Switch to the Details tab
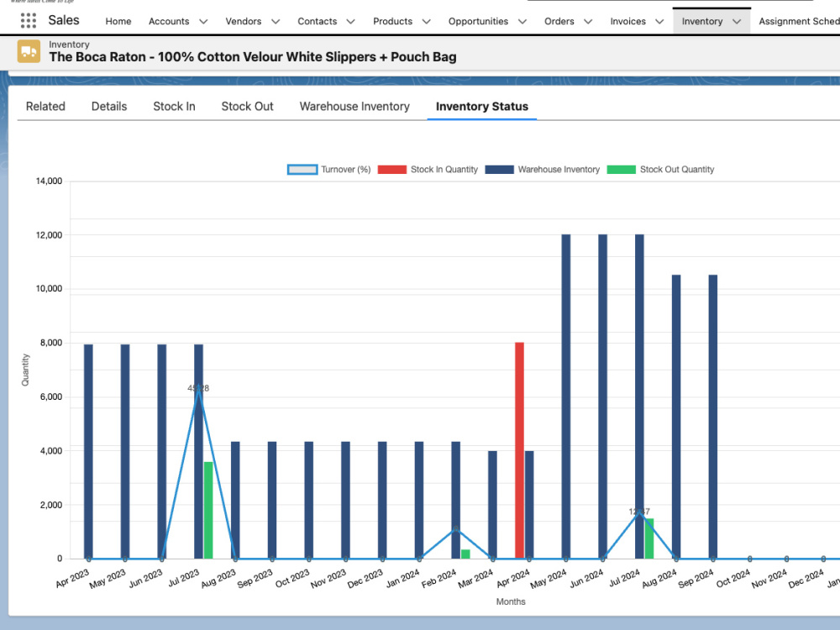 109,106
